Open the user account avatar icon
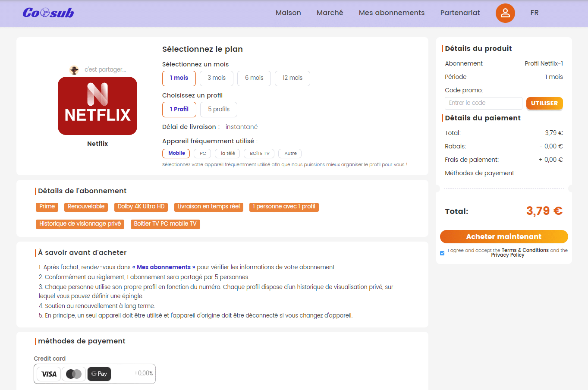Screen dimensions: 588x390 tap(505, 13)
